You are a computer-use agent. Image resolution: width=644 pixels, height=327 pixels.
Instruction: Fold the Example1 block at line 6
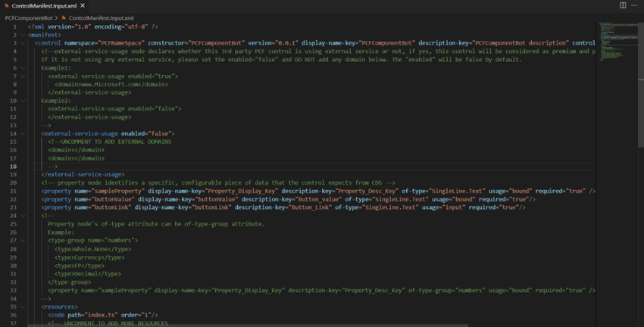coord(23,67)
